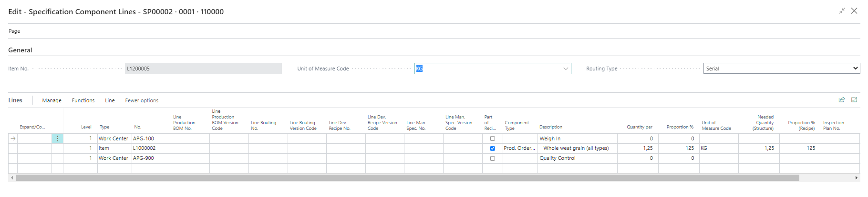Open the Unit of Measure Code dropdown
Image resolution: width=868 pixels, height=197 pixels.
(x=566, y=69)
